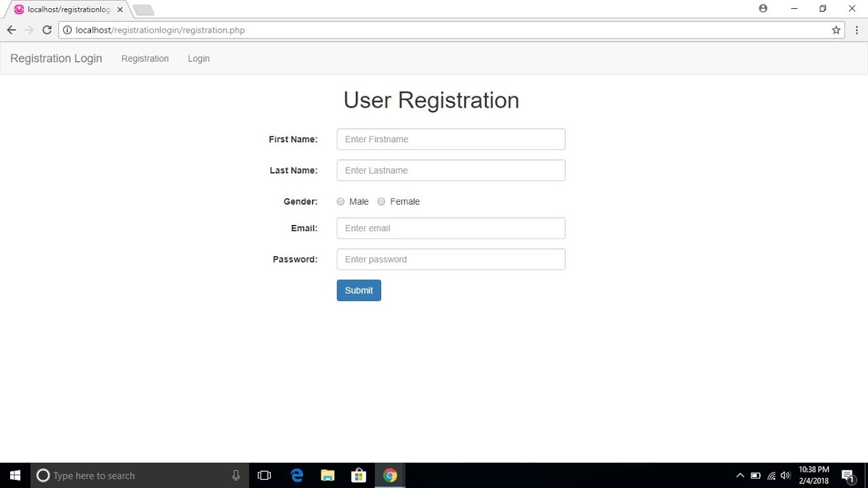Open the Registration nav link

click(145, 58)
